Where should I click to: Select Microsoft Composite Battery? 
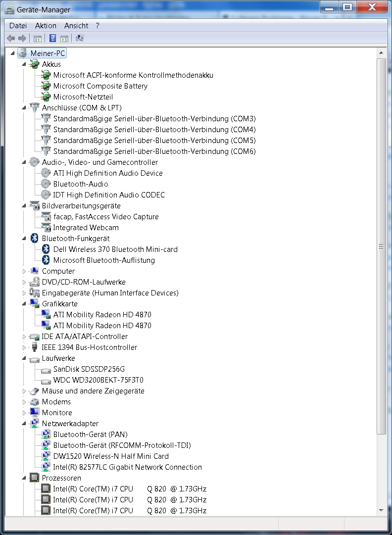(100, 86)
